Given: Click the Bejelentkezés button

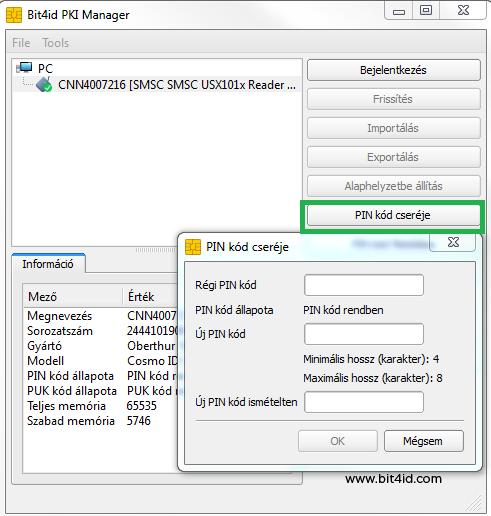Looking at the screenshot, I should [394, 70].
